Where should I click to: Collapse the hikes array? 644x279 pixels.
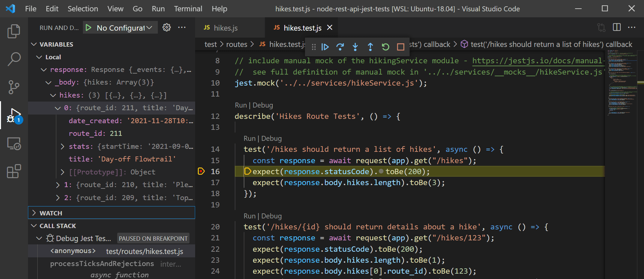pyautogui.click(x=53, y=96)
